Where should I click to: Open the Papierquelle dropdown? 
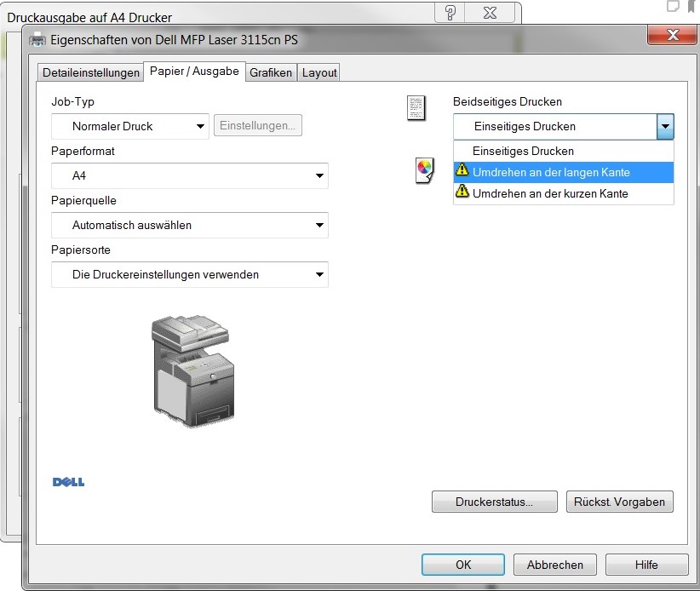[x=190, y=225]
